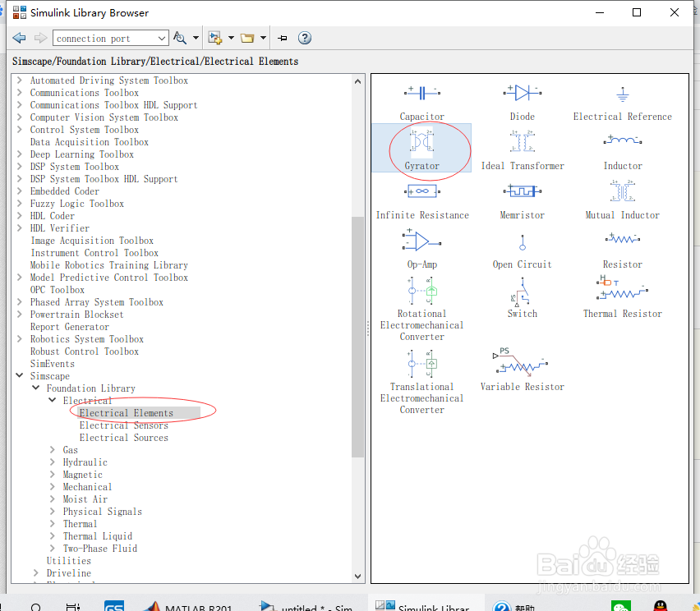Click the forward navigation arrow
This screenshot has height=611, width=700.
click(x=40, y=38)
